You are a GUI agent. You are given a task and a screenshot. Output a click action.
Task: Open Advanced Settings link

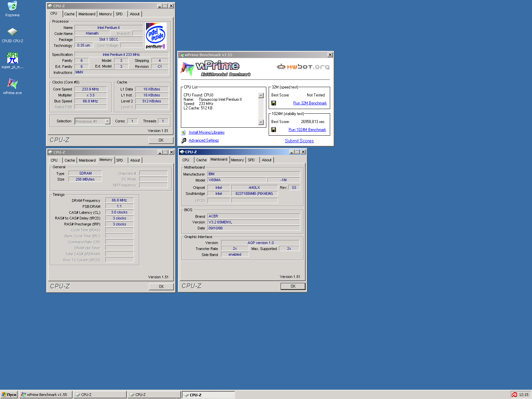204,140
